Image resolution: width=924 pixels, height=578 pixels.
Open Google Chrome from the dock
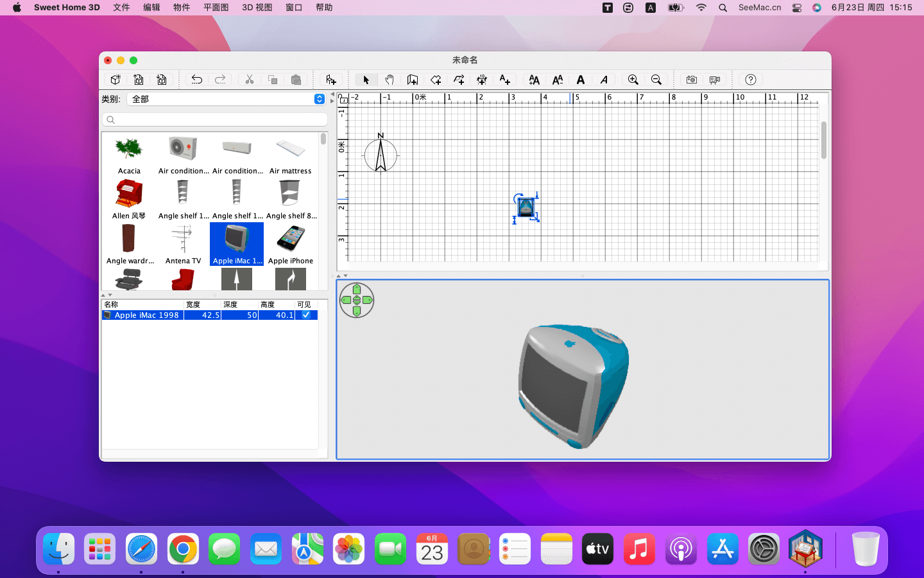click(x=183, y=549)
